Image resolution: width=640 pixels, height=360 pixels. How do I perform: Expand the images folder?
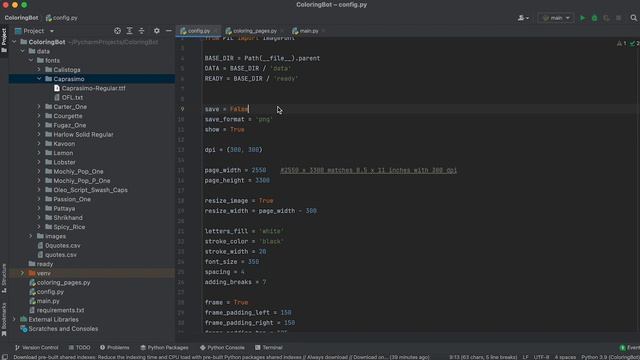[31, 236]
